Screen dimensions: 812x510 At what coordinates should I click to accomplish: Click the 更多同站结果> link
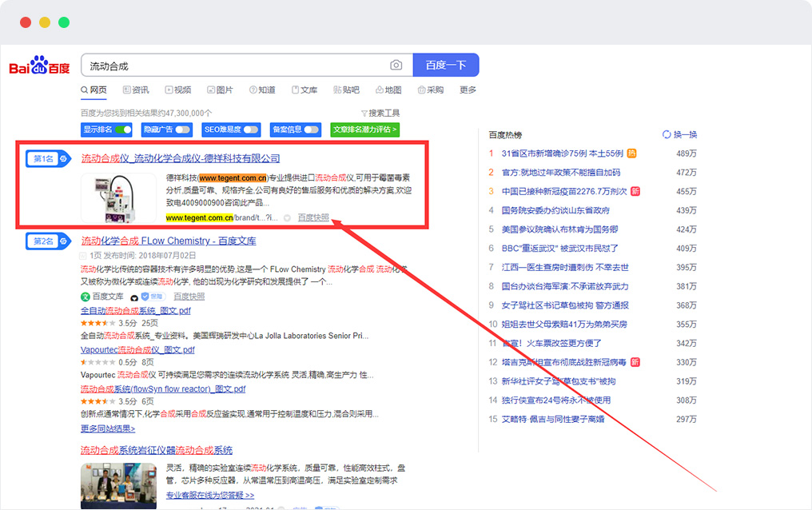pos(108,428)
